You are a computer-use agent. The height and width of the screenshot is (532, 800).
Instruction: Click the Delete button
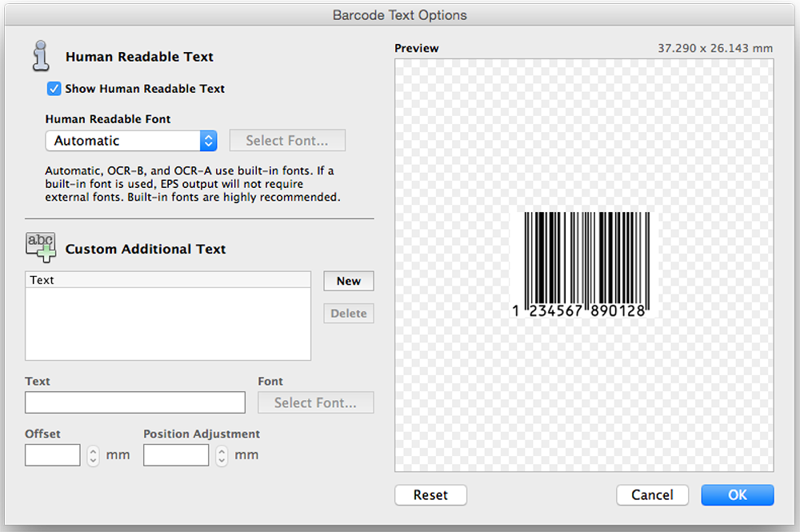pos(349,313)
